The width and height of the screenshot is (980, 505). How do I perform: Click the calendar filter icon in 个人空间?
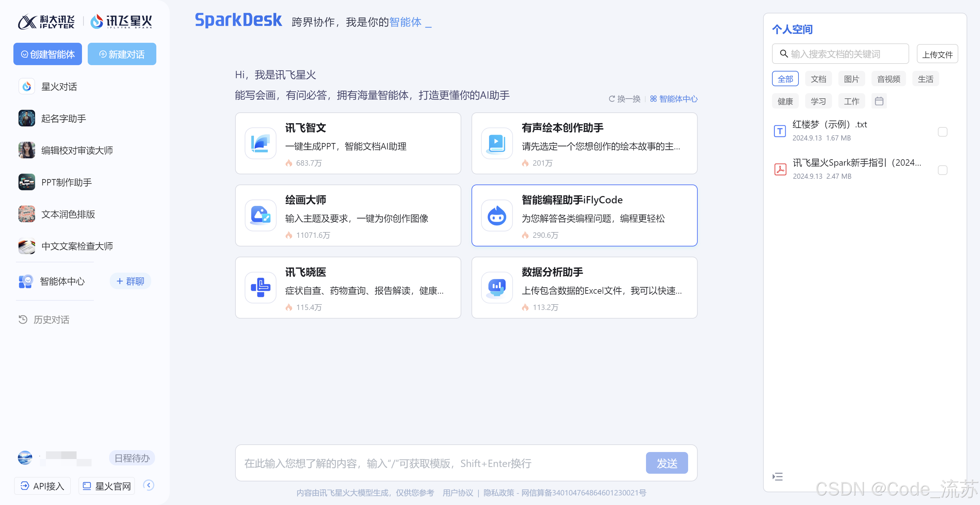pyautogui.click(x=879, y=101)
